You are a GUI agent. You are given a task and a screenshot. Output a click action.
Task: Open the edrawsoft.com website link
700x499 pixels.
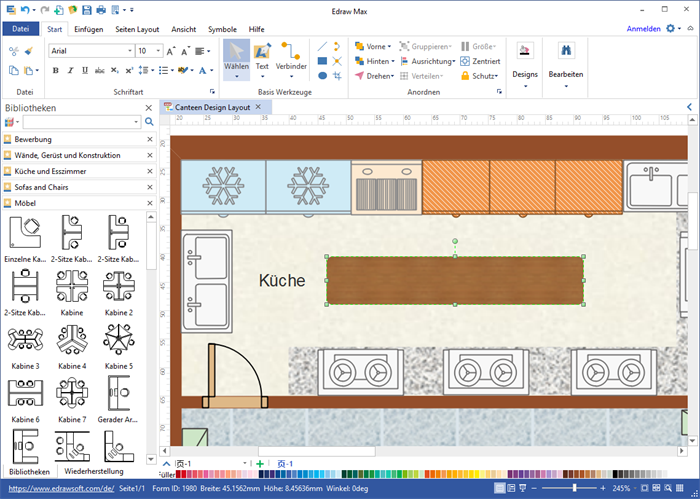[61, 488]
